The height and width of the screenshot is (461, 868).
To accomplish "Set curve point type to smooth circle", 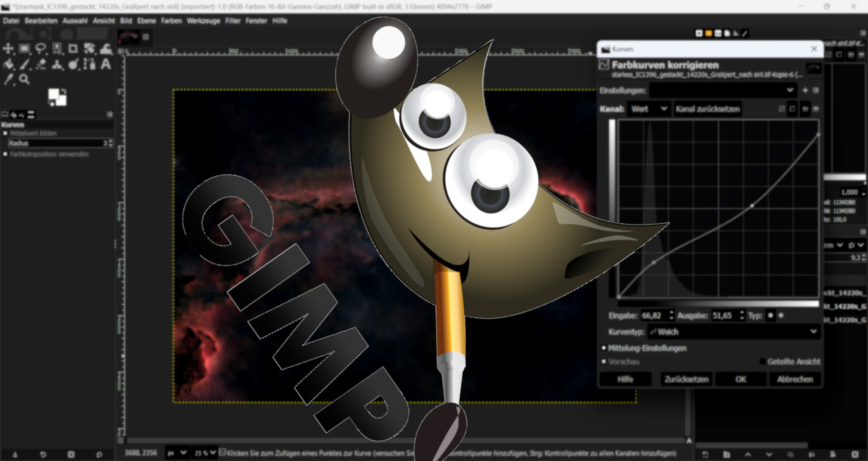I will [x=770, y=315].
